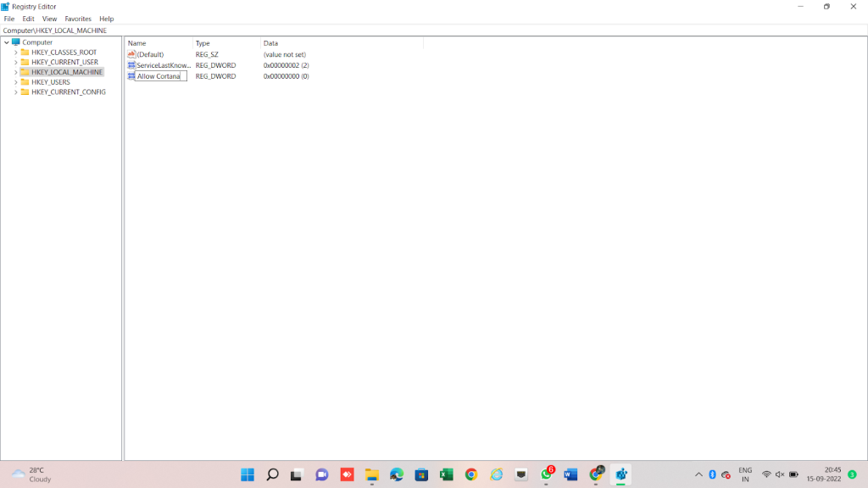Click the Allow Cortana name edit field
The image size is (868, 488).
click(x=160, y=76)
